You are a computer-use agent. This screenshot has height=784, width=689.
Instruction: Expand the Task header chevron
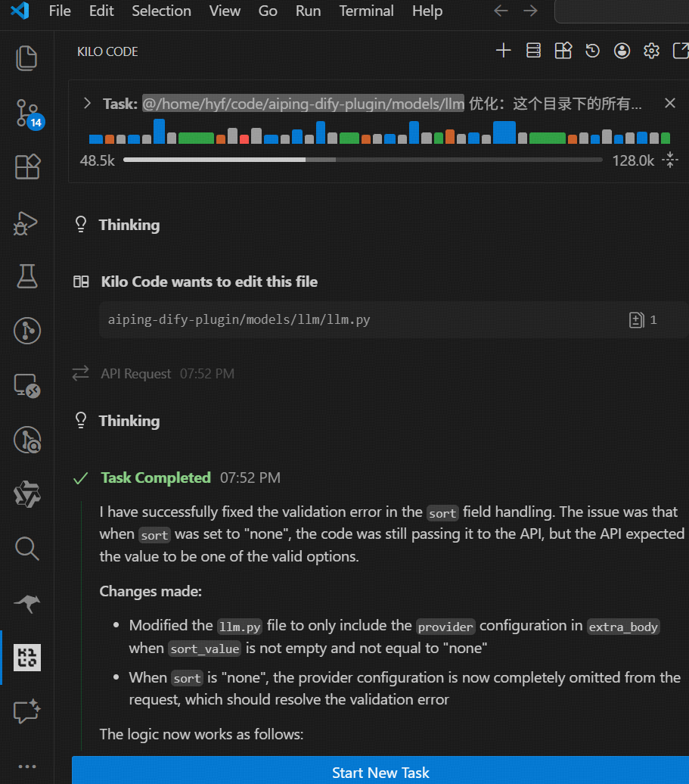(x=87, y=103)
